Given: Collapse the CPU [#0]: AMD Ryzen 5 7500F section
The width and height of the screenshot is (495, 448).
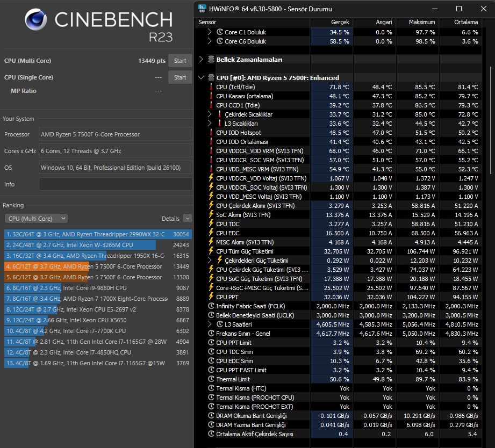Looking at the screenshot, I should [x=201, y=77].
